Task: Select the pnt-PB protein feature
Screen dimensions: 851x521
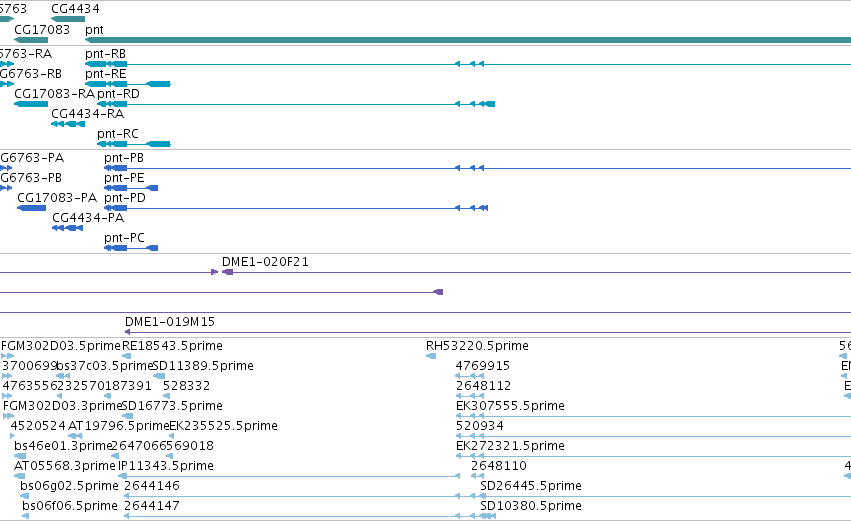Action: tap(478, 168)
